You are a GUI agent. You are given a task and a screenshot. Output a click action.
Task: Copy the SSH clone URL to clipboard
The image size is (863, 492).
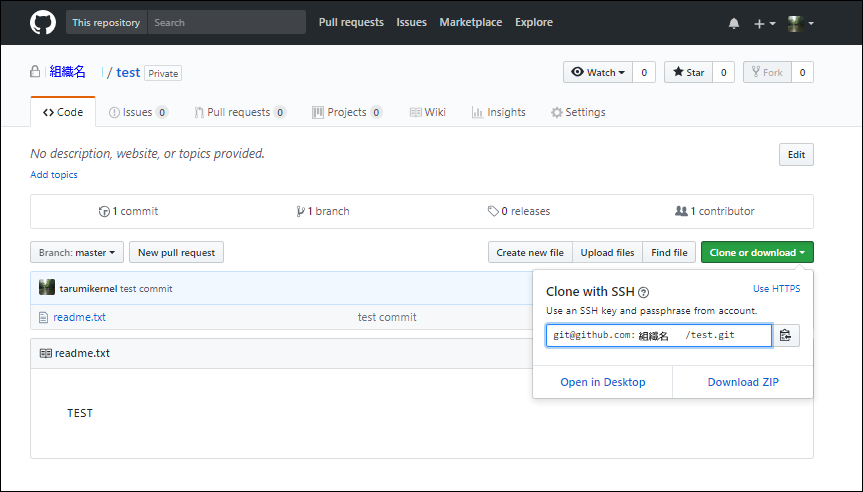786,335
